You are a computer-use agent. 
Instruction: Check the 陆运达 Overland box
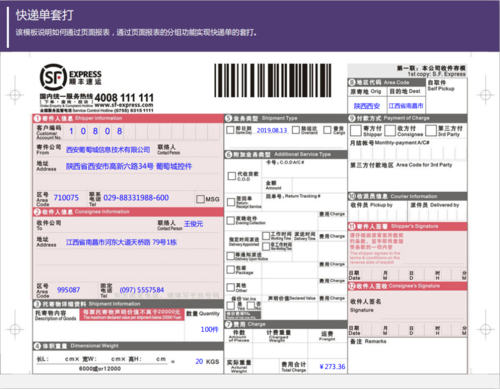296,130
